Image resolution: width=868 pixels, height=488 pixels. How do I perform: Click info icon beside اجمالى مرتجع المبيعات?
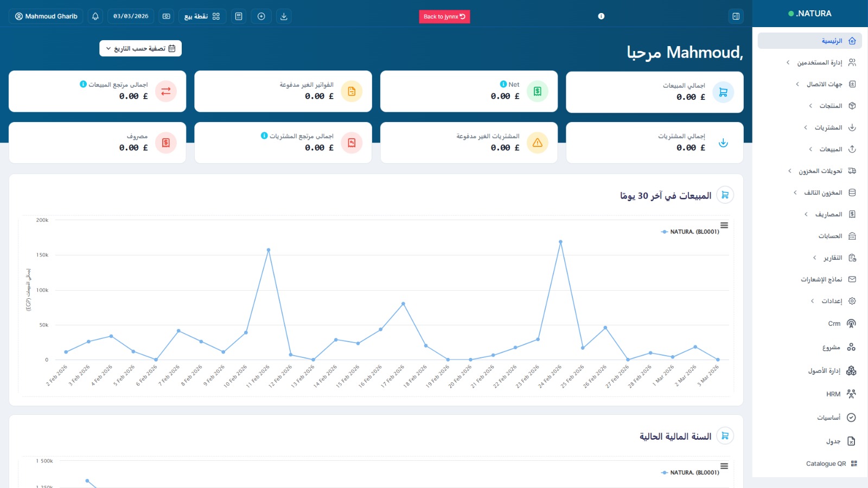tap(83, 84)
